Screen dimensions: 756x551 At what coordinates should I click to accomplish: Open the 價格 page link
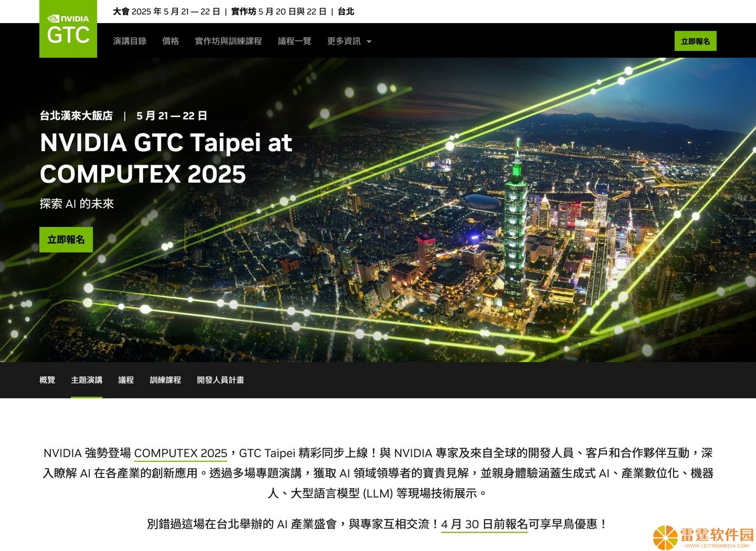coord(171,41)
